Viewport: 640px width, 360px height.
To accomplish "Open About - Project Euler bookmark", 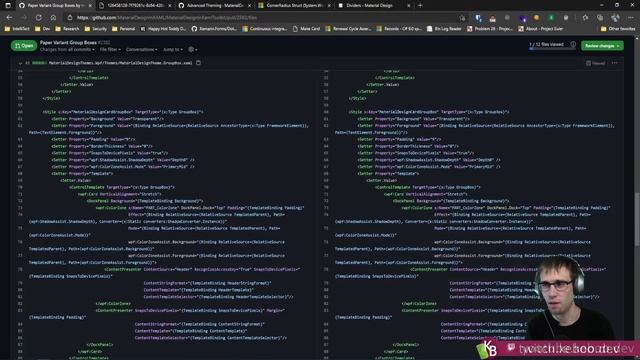I will (x=541, y=29).
